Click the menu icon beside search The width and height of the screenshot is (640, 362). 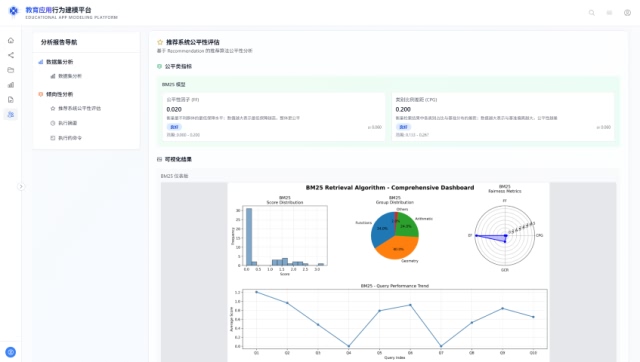tap(609, 13)
